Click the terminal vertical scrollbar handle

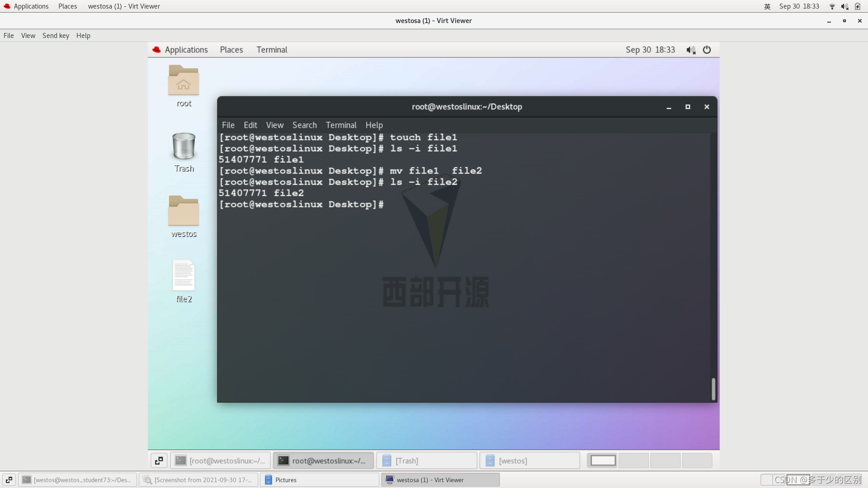(713, 389)
